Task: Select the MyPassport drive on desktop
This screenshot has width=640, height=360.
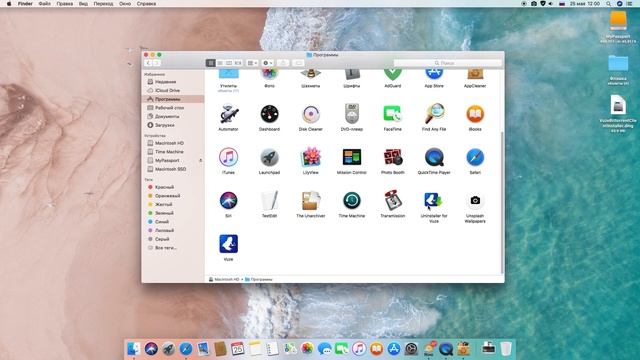Action: 618,21
